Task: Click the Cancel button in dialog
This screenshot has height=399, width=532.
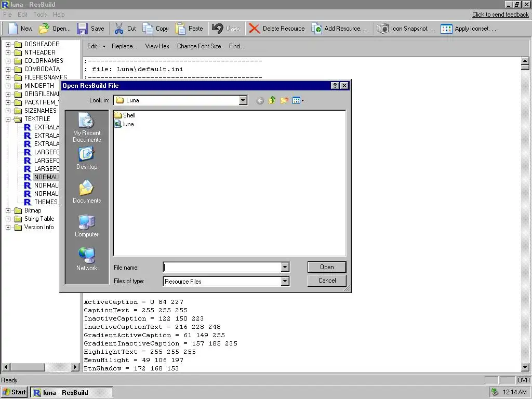Action: [x=327, y=281]
